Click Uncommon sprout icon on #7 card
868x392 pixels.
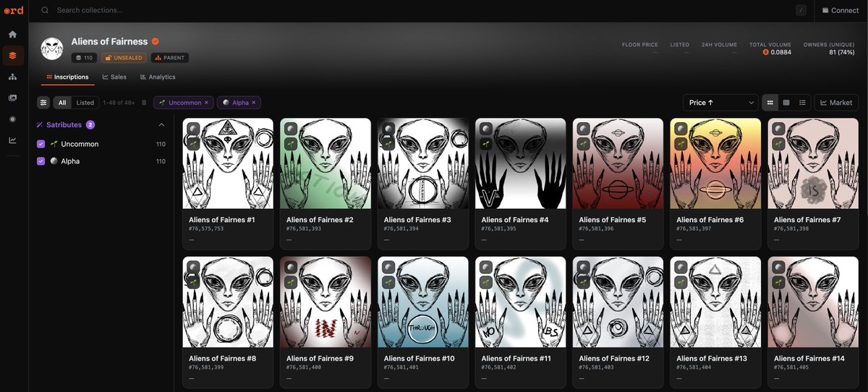point(779,143)
